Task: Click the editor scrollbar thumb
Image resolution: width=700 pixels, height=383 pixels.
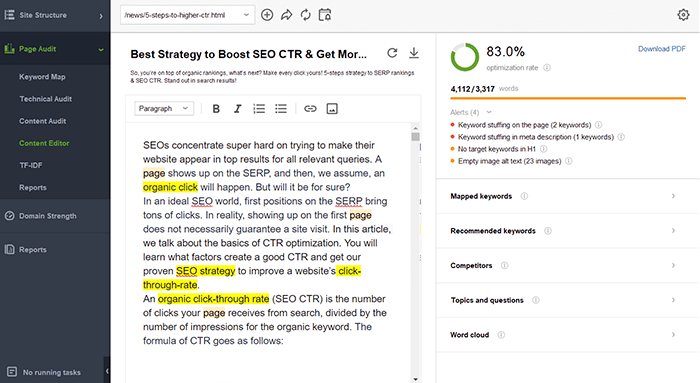Action: (416, 137)
